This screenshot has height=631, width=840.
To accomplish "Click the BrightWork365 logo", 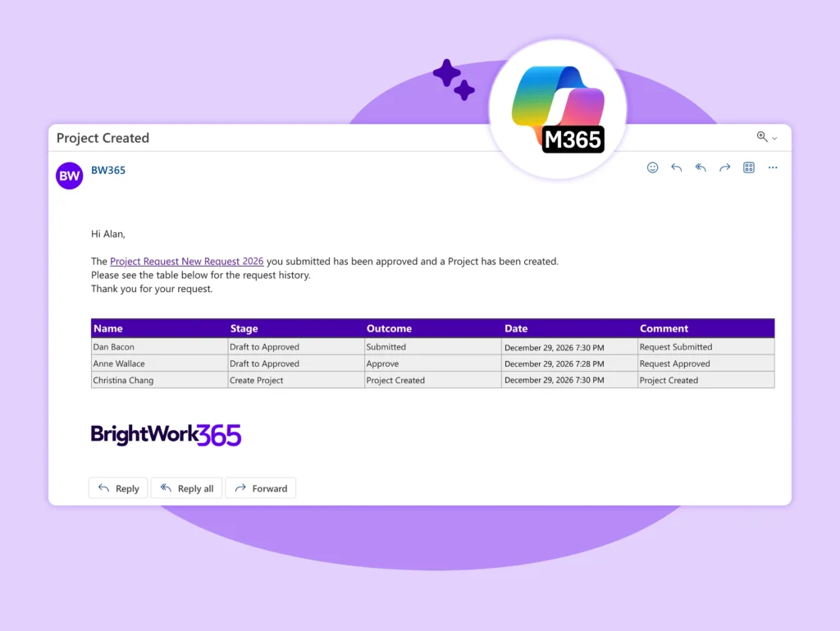I will 166,434.
